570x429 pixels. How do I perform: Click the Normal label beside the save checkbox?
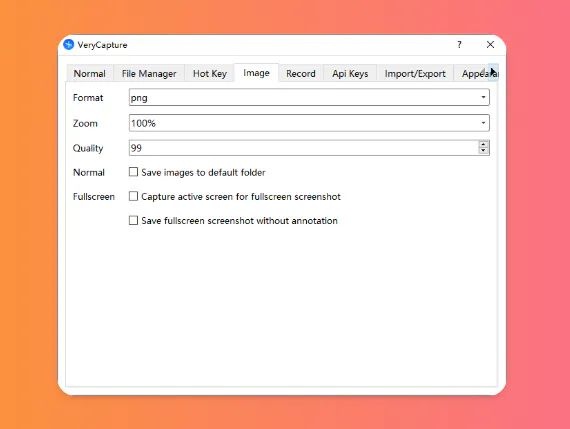pyautogui.click(x=89, y=172)
